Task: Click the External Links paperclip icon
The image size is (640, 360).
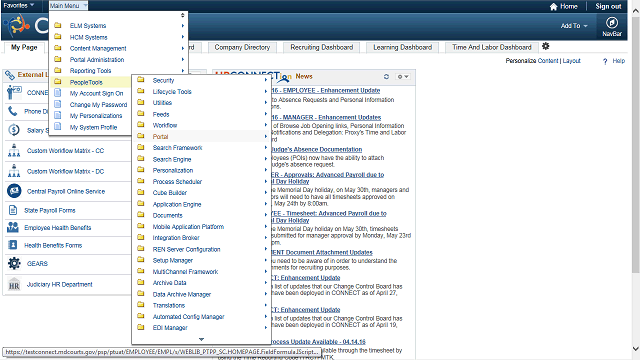Action: pos(10,75)
